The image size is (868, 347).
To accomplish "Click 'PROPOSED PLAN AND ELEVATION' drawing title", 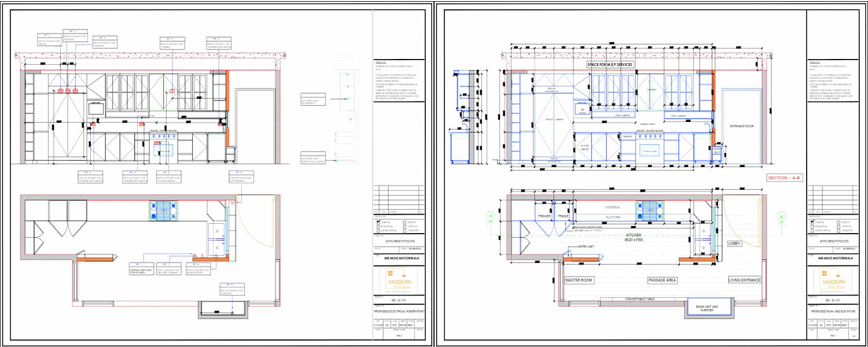I will (x=832, y=311).
